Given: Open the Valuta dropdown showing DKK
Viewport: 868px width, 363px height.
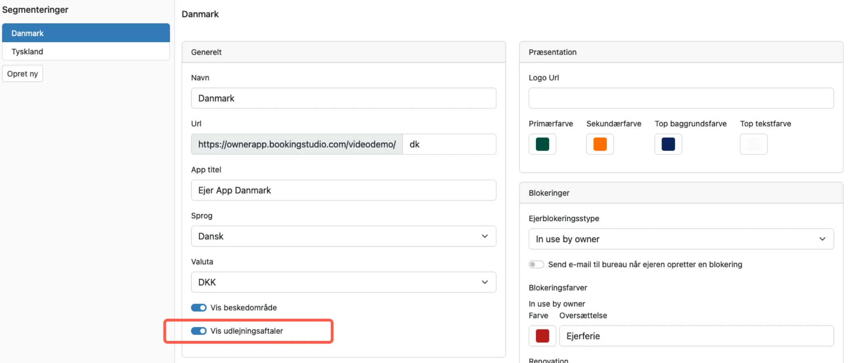Looking at the screenshot, I should coord(343,282).
